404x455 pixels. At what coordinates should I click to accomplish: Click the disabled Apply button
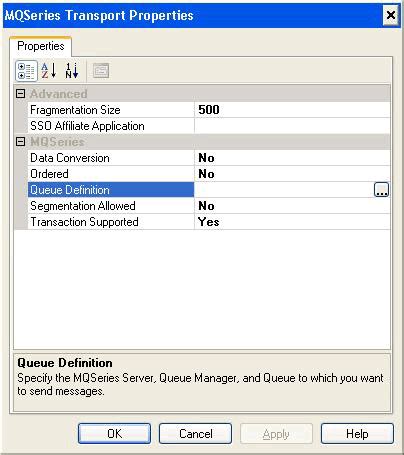[276, 434]
